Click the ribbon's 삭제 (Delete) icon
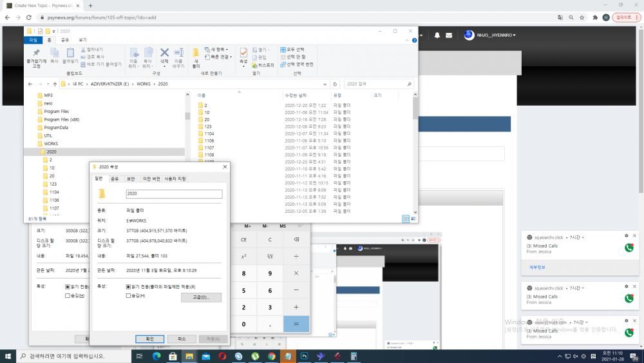Screen dimensions: 644x363 (x=164, y=54)
